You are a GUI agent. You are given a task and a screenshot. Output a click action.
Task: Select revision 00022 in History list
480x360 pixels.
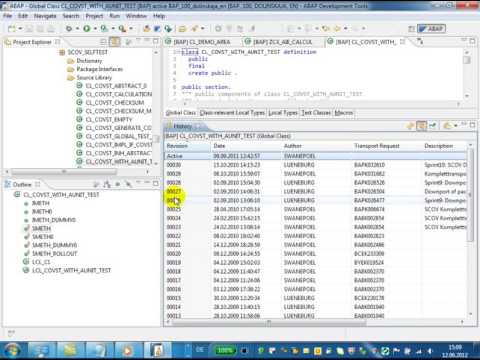coord(316,236)
